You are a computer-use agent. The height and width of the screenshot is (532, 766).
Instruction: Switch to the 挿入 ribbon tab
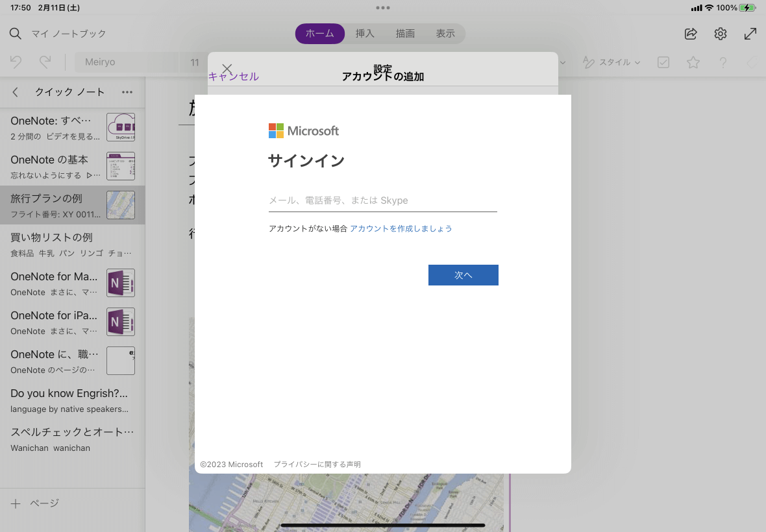tap(365, 33)
